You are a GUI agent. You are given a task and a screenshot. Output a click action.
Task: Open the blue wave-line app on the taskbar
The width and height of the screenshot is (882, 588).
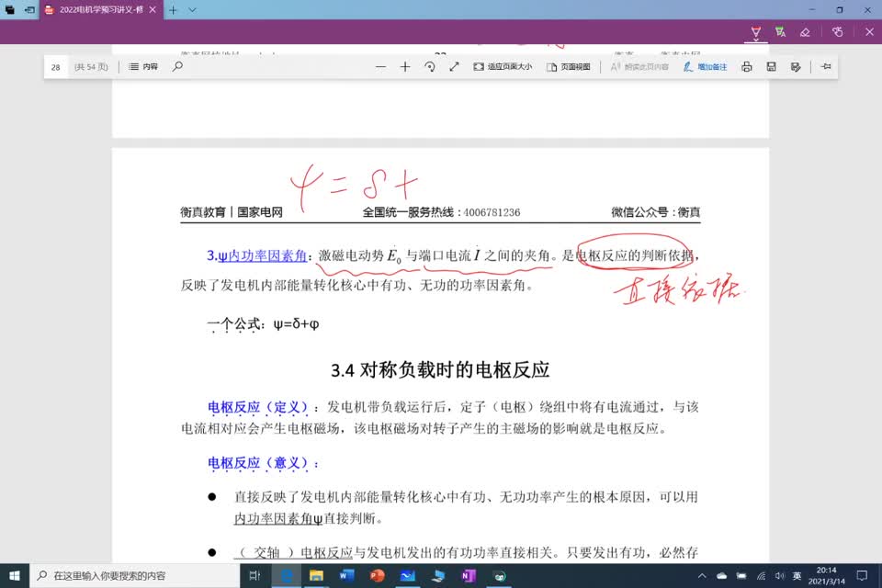click(408, 576)
